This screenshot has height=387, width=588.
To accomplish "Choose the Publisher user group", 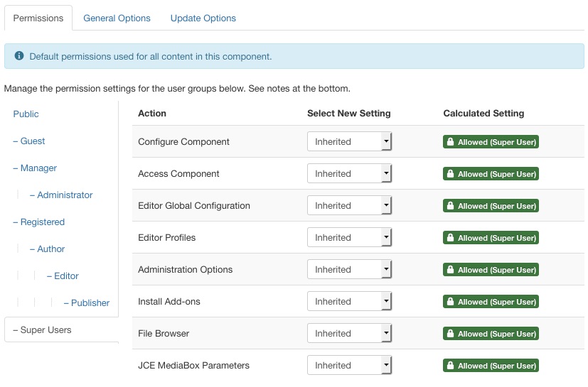I will 90,303.
